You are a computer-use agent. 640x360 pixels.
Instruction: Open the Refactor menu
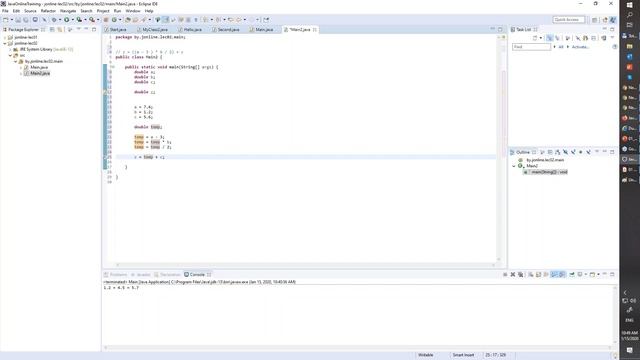click(48, 11)
